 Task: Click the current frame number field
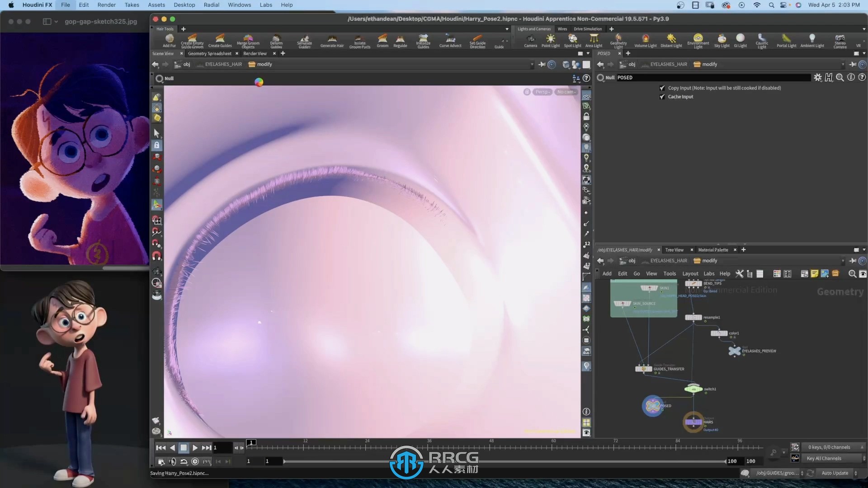click(x=222, y=448)
